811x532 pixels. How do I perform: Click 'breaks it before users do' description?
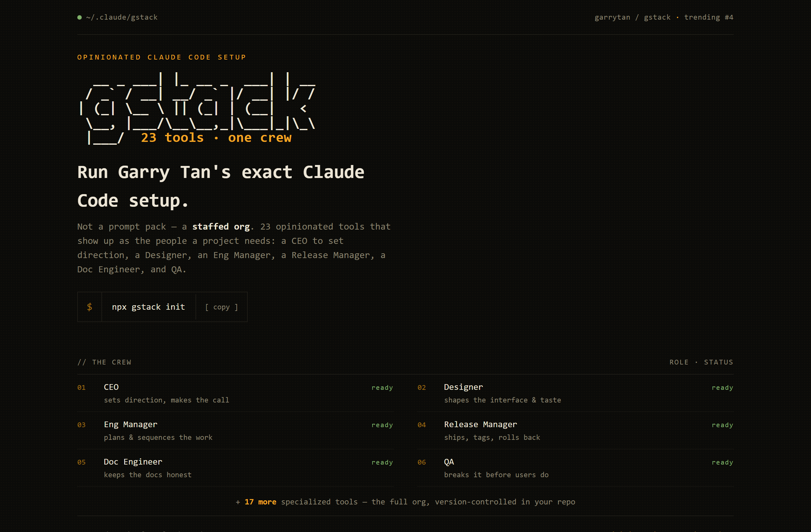[x=496, y=475]
